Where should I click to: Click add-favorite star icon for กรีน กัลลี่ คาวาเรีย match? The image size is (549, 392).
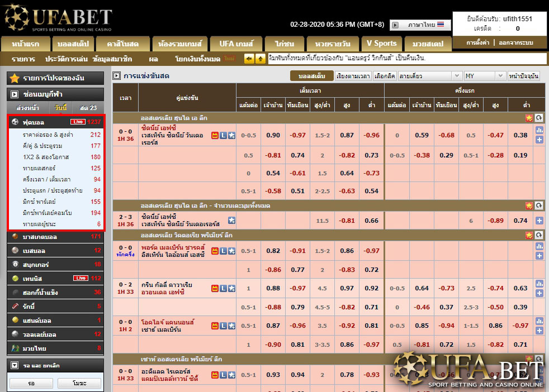pyautogui.click(x=231, y=289)
